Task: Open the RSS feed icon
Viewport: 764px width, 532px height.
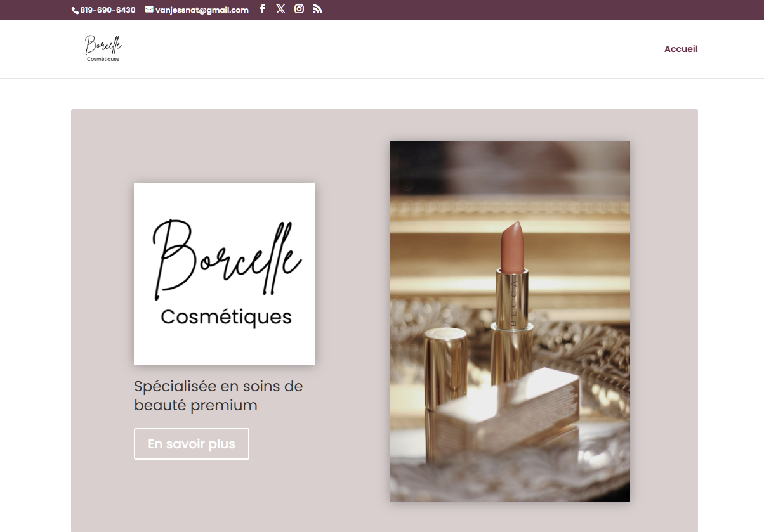Action: 317,10
